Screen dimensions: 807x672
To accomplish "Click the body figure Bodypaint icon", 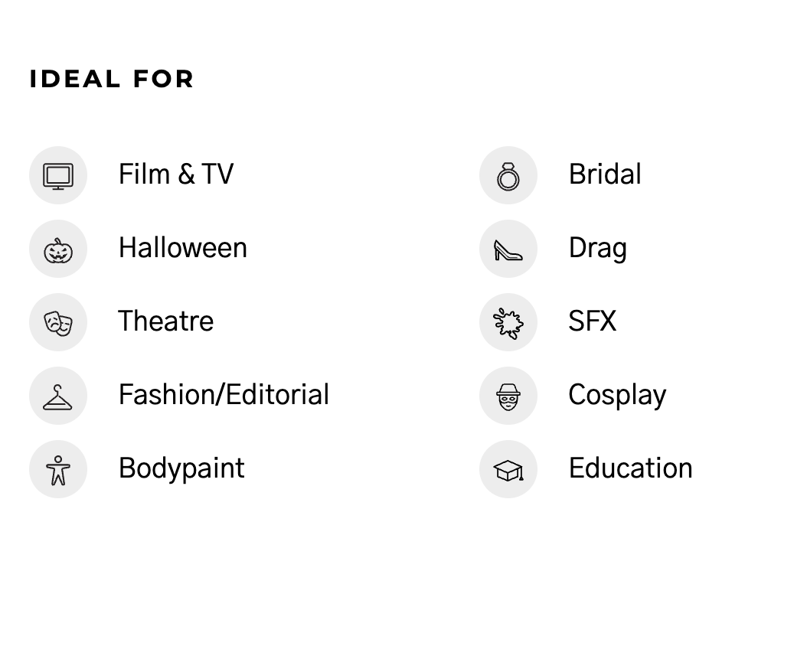I will (58, 469).
